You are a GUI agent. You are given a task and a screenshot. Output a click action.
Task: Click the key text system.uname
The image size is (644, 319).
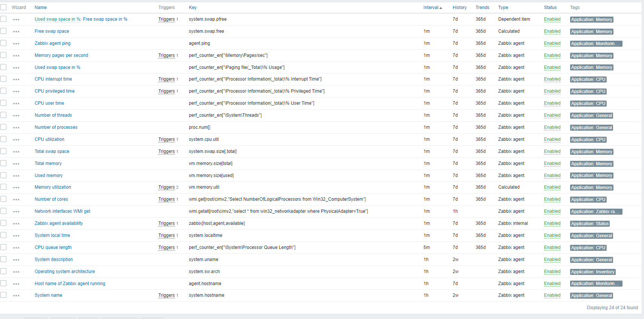[204, 259]
